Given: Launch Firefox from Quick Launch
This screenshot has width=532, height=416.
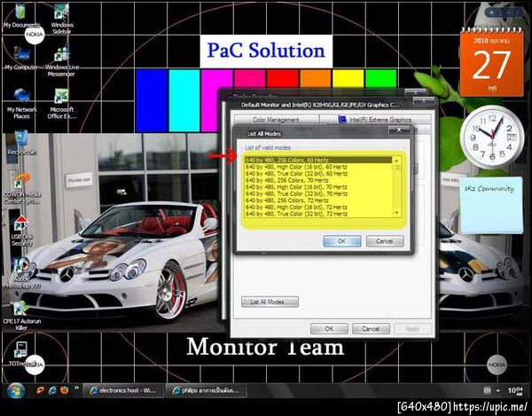Looking at the screenshot, I should [65, 390].
